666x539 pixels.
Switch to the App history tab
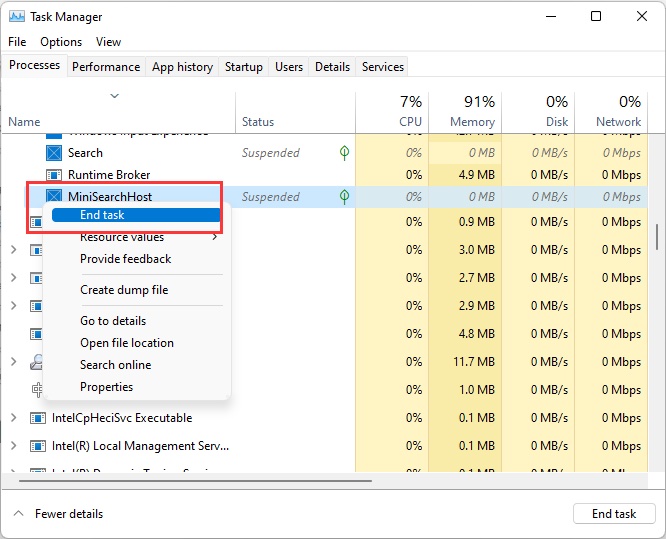(183, 67)
